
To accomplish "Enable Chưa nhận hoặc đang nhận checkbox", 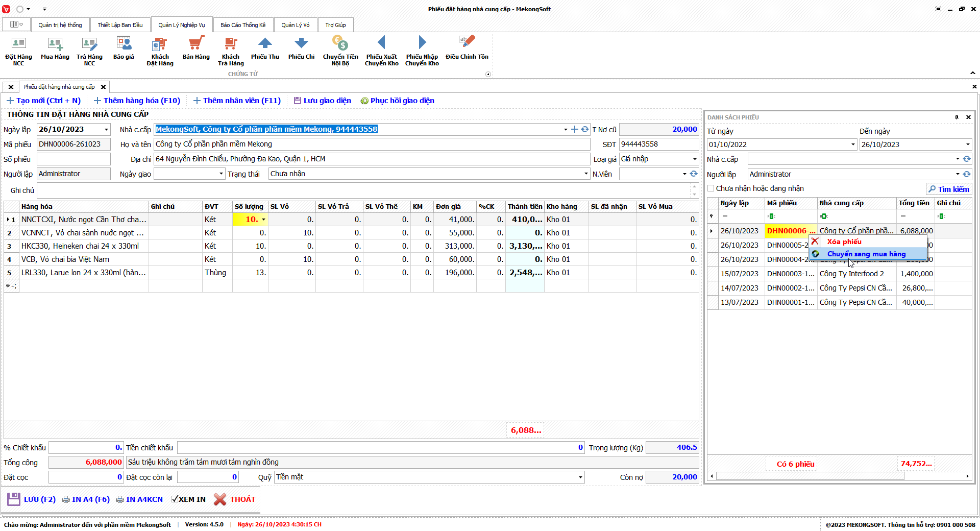I will [711, 188].
